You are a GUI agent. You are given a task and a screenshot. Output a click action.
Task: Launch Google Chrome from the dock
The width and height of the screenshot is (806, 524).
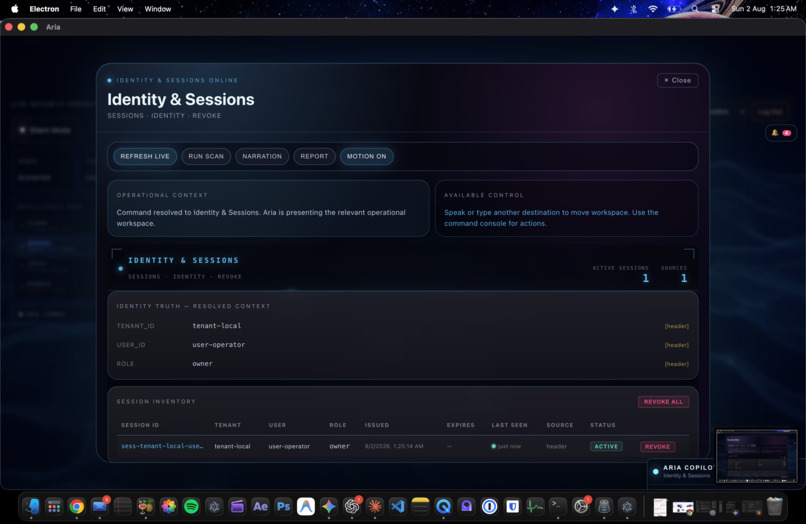click(77, 507)
